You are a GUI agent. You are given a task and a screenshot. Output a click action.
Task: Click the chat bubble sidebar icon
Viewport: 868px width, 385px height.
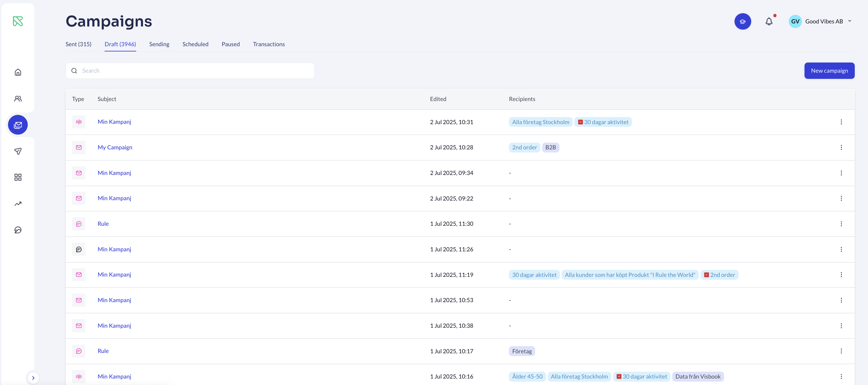[18, 230]
